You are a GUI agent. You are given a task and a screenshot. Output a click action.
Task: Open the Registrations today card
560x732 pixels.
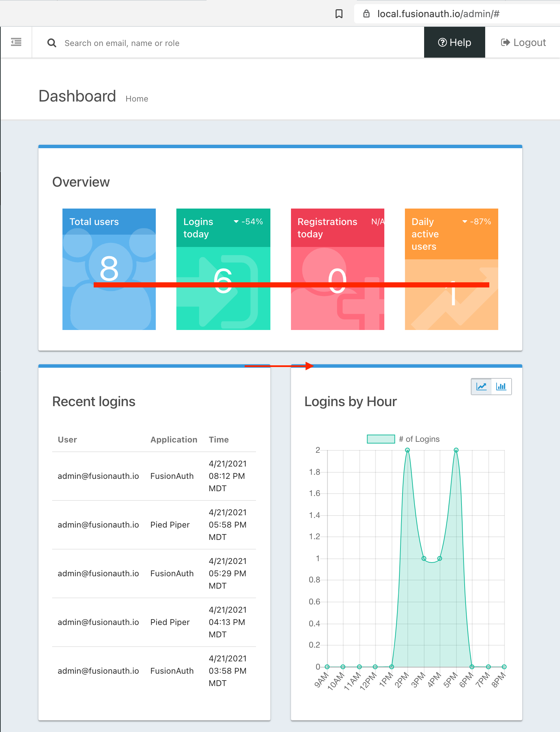(338, 269)
